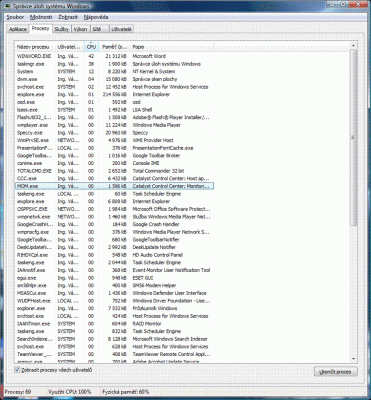Select the Uživatelé tab
The height and width of the screenshot is (400, 371).
click(x=122, y=29)
